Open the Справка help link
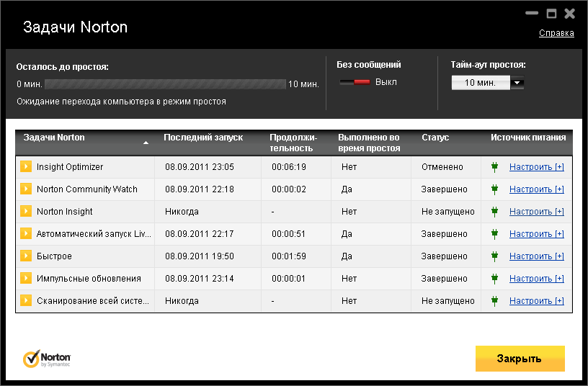The height and width of the screenshot is (386, 588). pos(556,33)
